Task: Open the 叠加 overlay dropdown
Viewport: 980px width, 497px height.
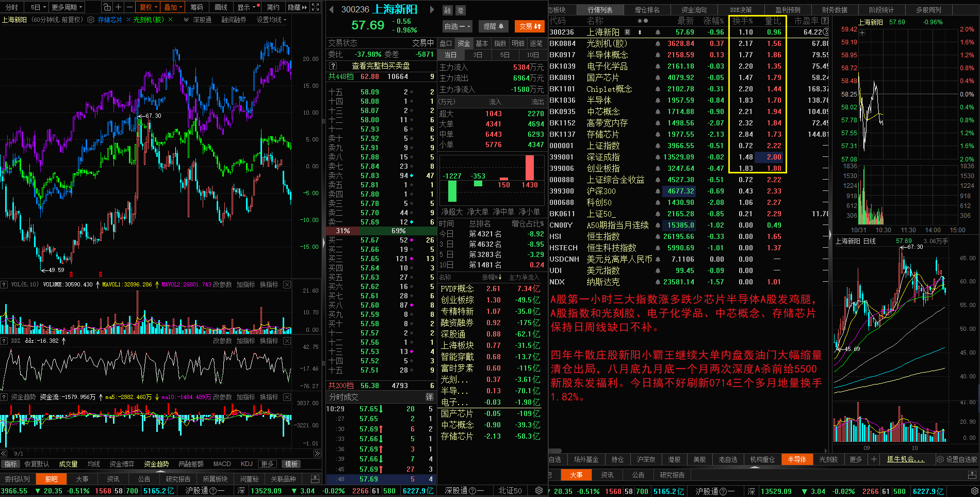Action: [x=173, y=7]
